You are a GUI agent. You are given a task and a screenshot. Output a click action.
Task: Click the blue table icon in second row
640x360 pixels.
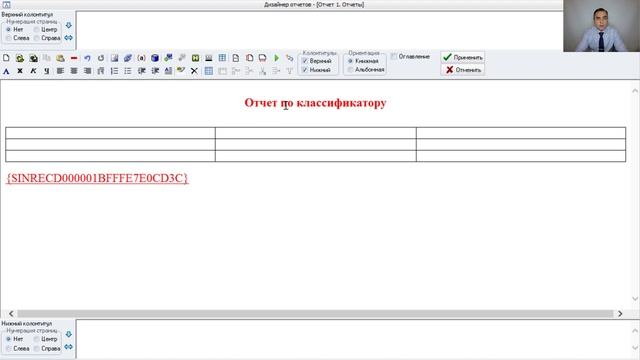(209, 71)
